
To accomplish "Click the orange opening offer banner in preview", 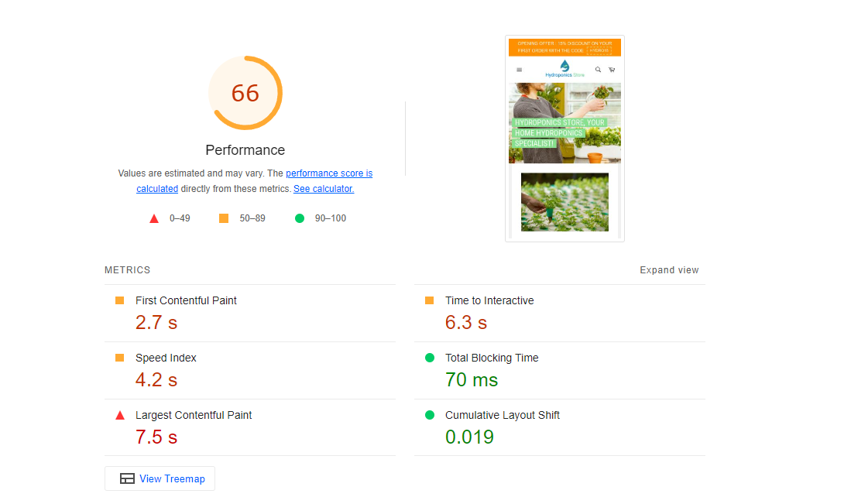I will (x=564, y=47).
